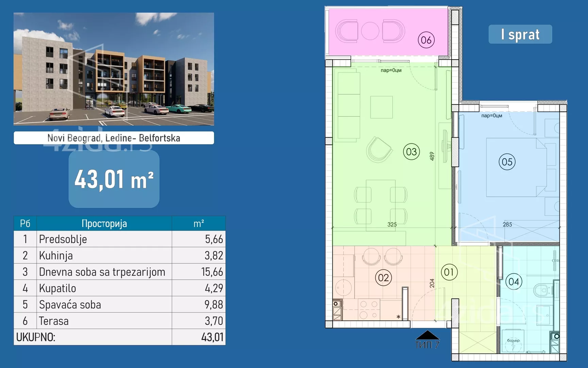Click the room 02 kitchen marker
Screen dimensions: 588x368
pos(383,278)
